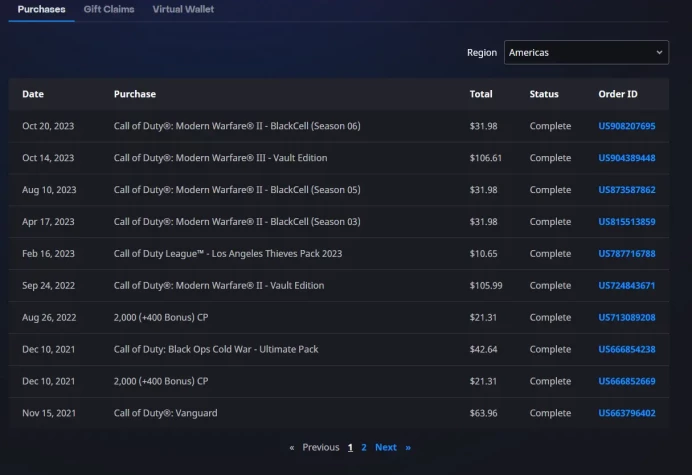Click Complete status in Thieves Pack row
The width and height of the screenshot is (692, 475).
click(550, 254)
